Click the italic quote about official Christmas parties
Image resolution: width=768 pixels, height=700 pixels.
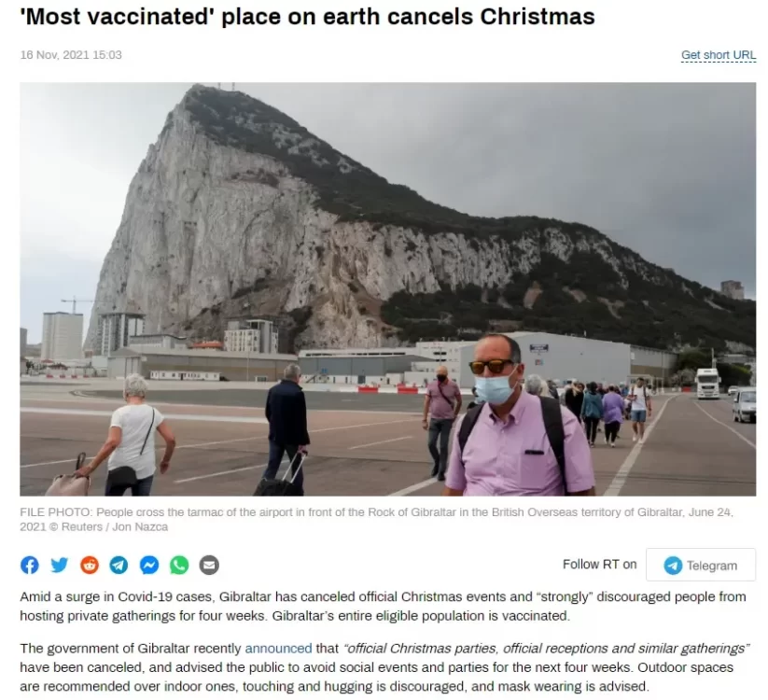coord(547,648)
